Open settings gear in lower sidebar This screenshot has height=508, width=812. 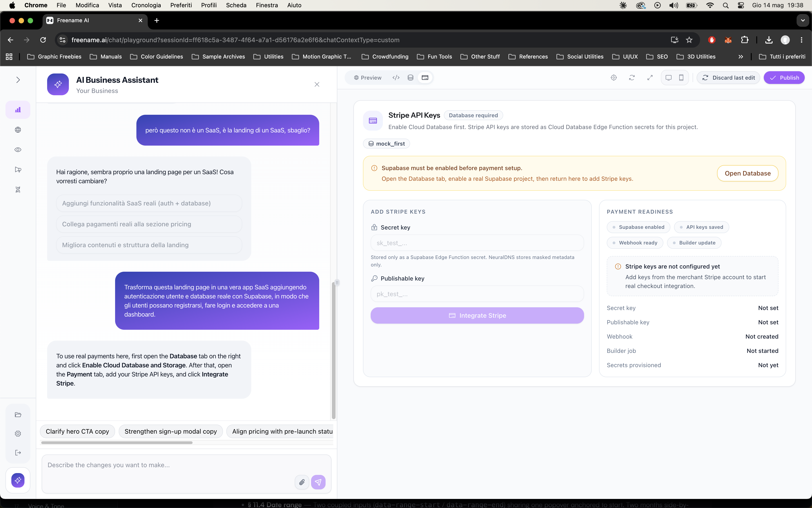(18, 434)
